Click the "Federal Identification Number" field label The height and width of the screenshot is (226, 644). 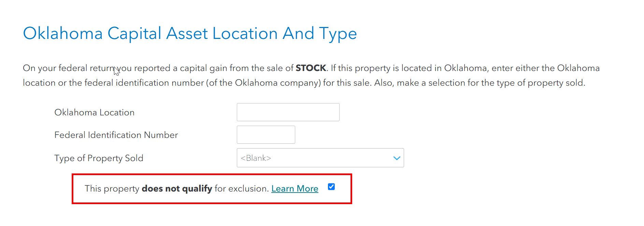pos(116,135)
